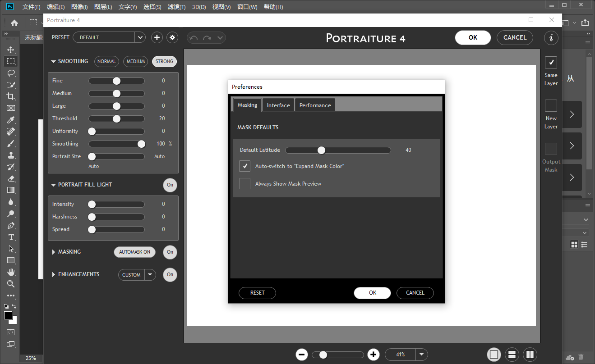Open the 滤镜(T) menu
The width and height of the screenshot is (595, 364).
(x=176, y=7)
